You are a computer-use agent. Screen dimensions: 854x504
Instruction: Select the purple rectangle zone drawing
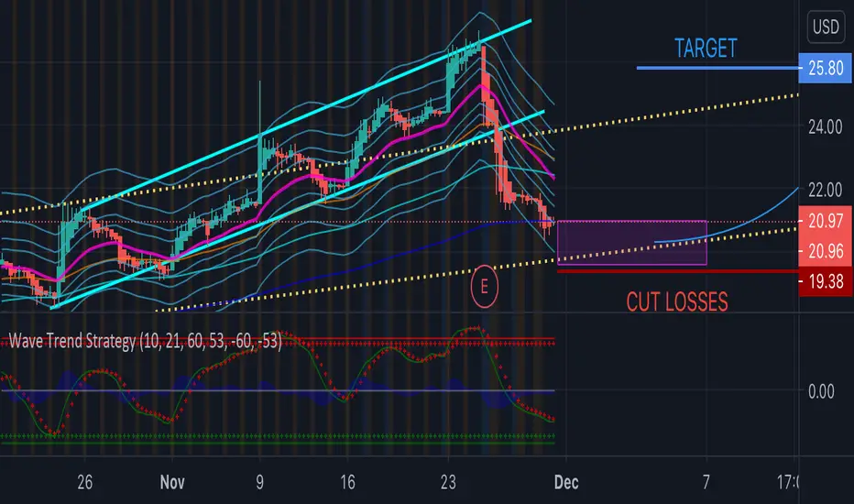(x=631, y=243)
